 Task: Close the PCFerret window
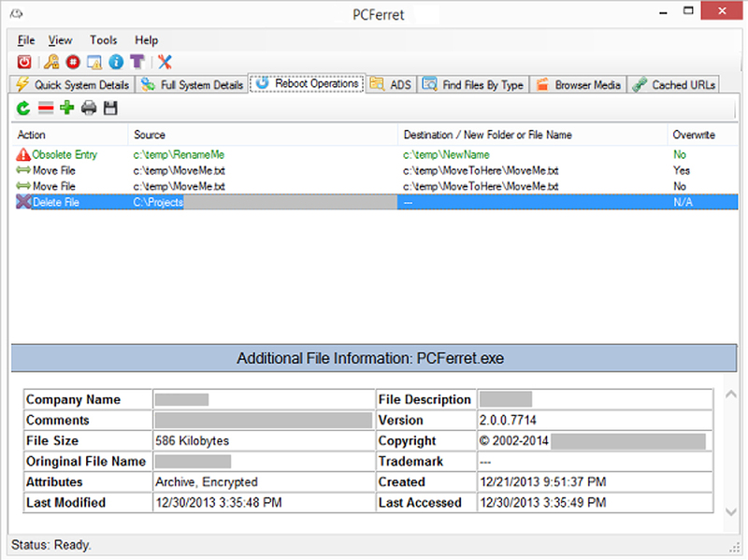[722, 10]
